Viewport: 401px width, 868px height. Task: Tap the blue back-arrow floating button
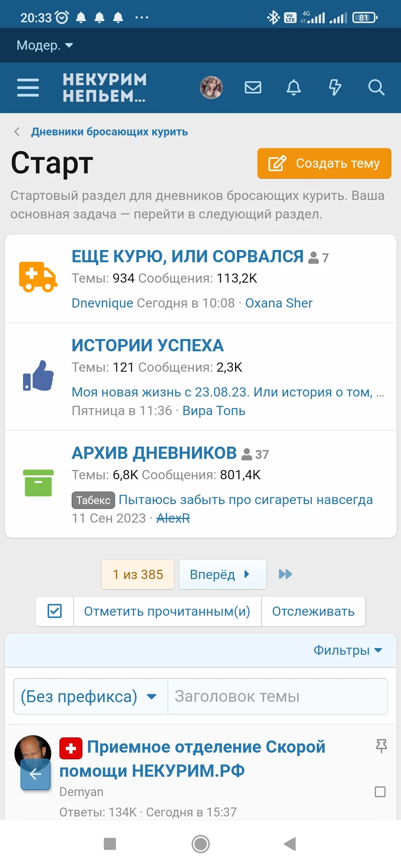tap(35, 775)
